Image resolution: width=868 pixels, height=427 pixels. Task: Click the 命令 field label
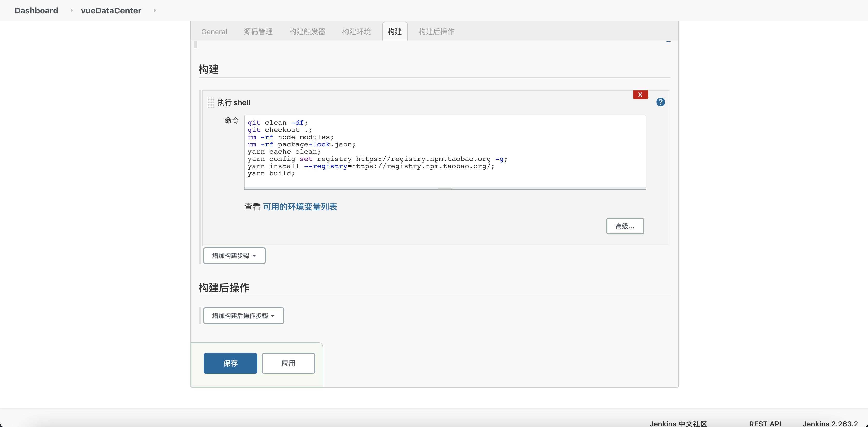point(232,120)
